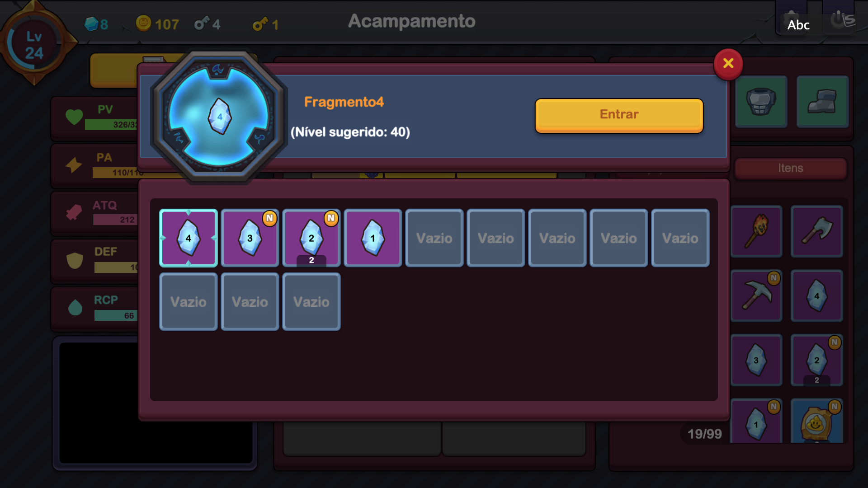
Task: Click the Lv 24 level badge
Action: [34, 43]
